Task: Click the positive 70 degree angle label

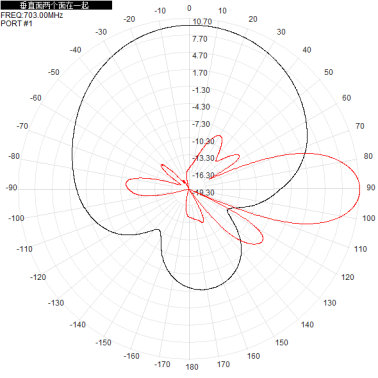Action: tap(360, 126)
